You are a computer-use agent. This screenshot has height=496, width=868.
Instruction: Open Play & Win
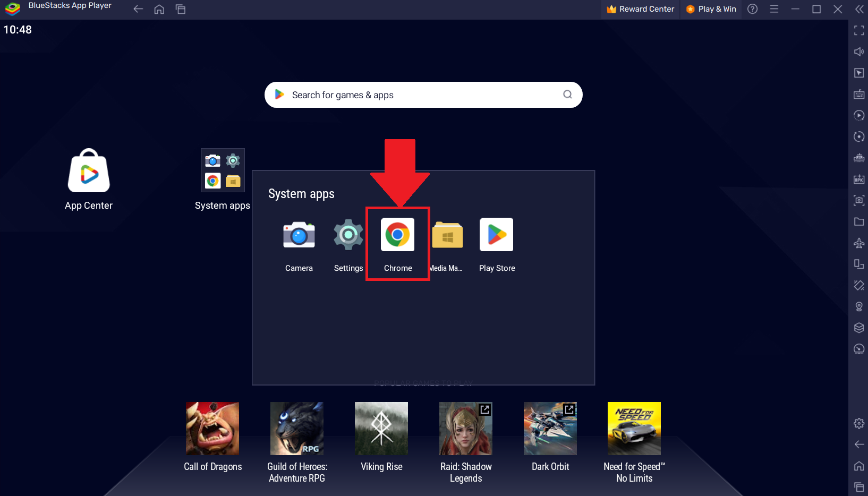pos(711,9)
